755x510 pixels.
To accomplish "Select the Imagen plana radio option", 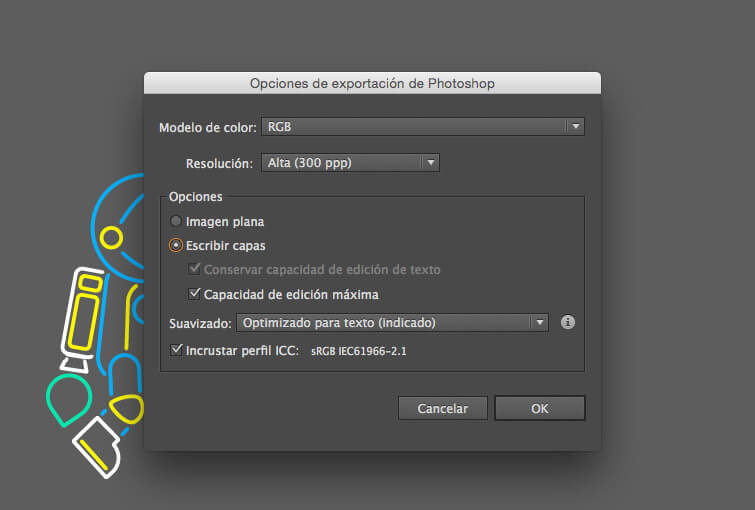I will [x=176, y=221].
